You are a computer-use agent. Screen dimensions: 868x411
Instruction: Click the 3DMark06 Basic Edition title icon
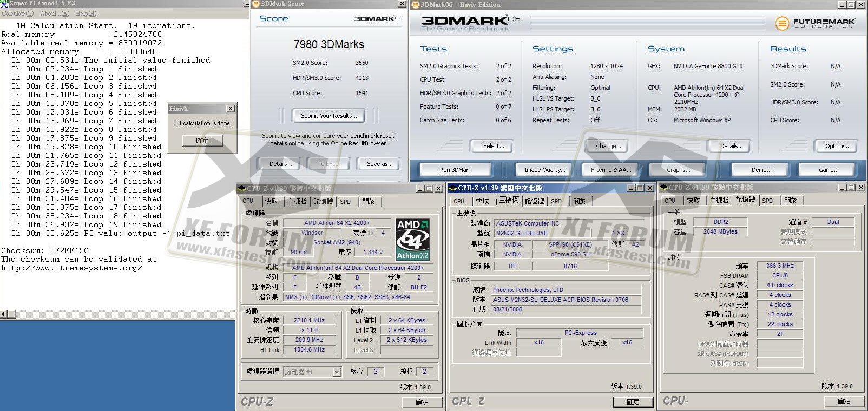click(416, 4)
